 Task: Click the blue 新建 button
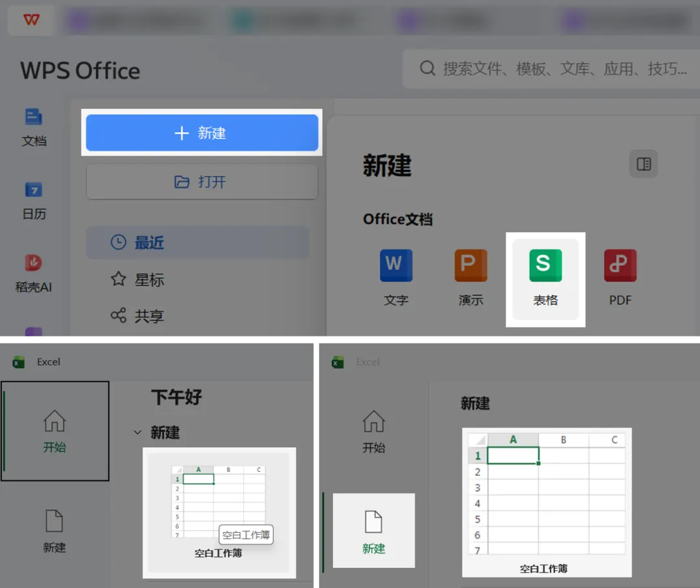[x=202, y=133]
